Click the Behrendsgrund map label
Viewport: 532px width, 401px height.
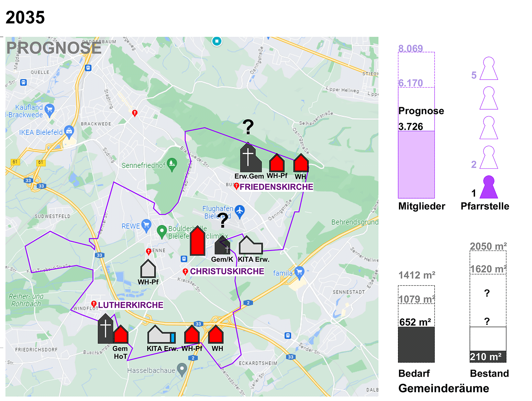pyautogui.click(x=355, y=222)
